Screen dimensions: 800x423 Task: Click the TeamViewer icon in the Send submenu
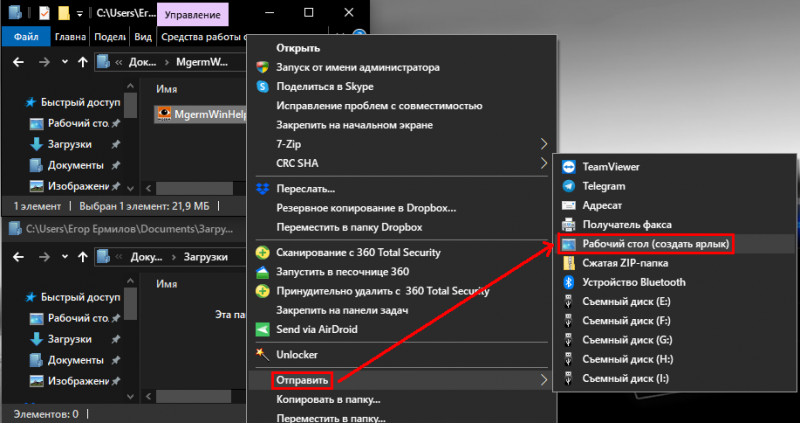point(569,167)
